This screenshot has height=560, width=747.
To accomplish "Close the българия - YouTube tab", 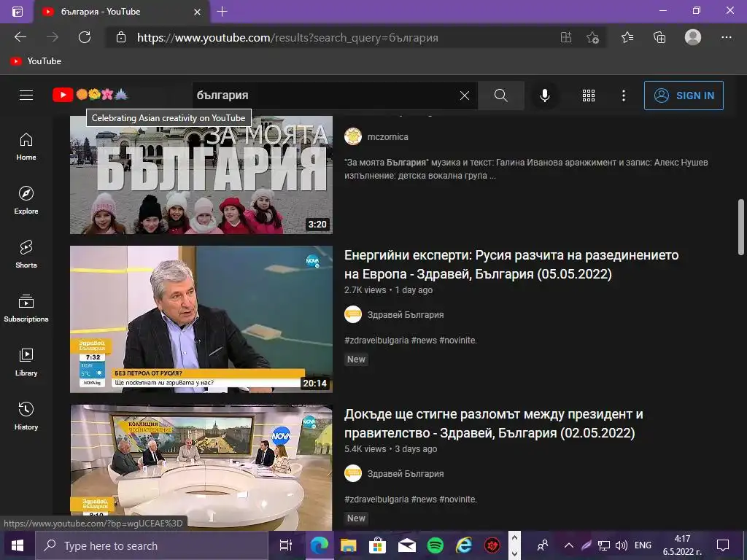I will [197, 12].
